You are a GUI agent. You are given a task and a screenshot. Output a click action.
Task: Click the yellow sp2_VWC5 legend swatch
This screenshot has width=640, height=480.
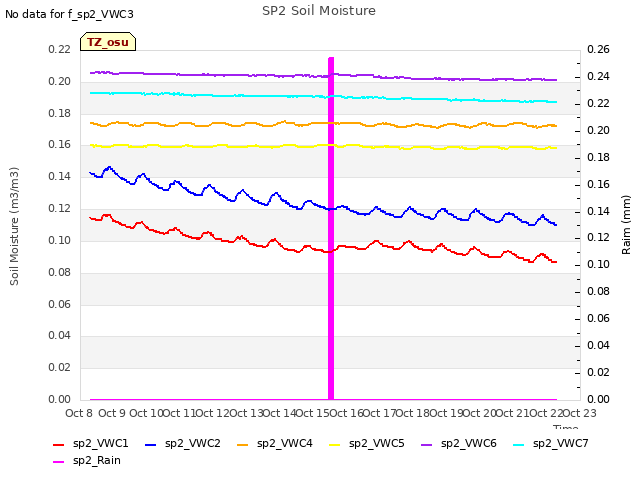tap(335, 444)
